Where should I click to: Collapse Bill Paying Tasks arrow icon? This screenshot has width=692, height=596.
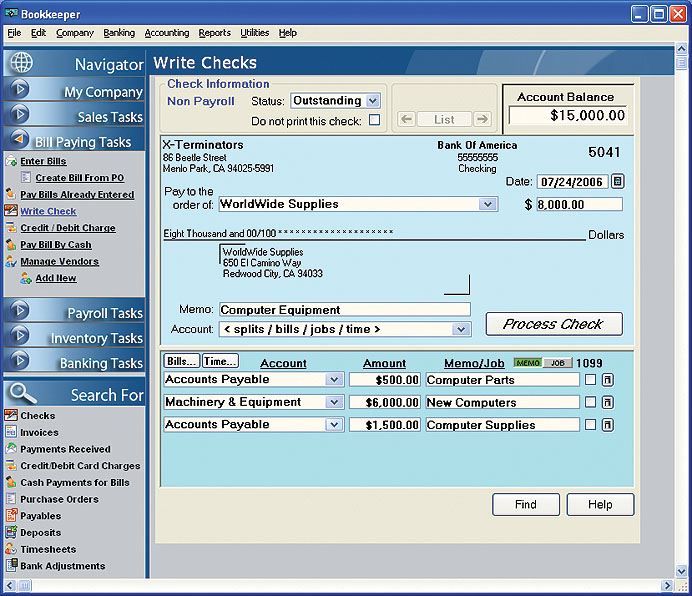19,139
